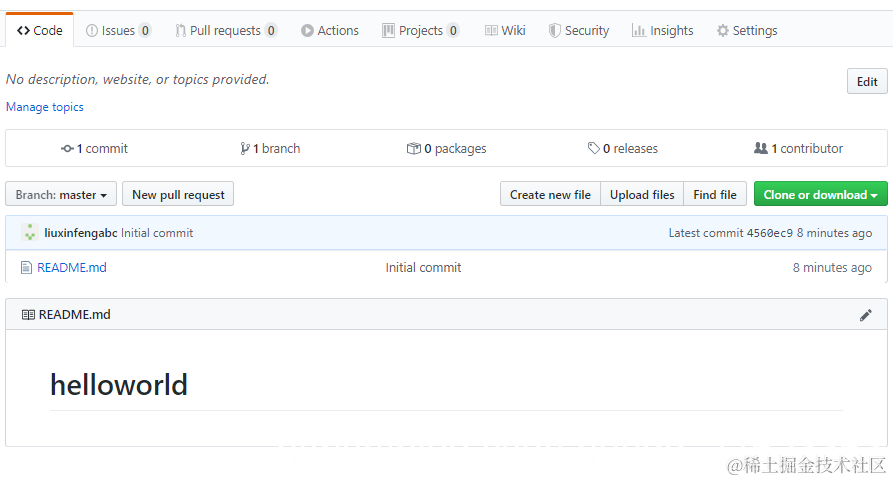View the 0 releases link
Image resolution: width=893 pixels, height=482 pixels.
[622, 148]
